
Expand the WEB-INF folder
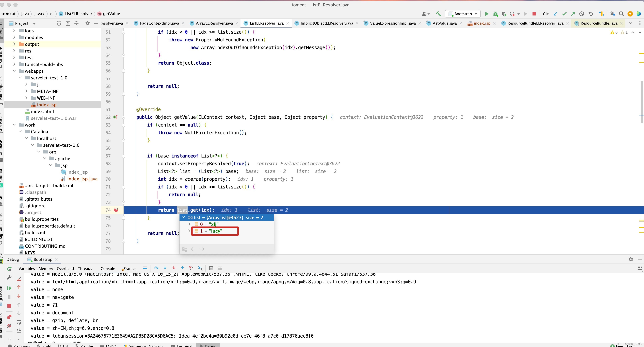26,98
